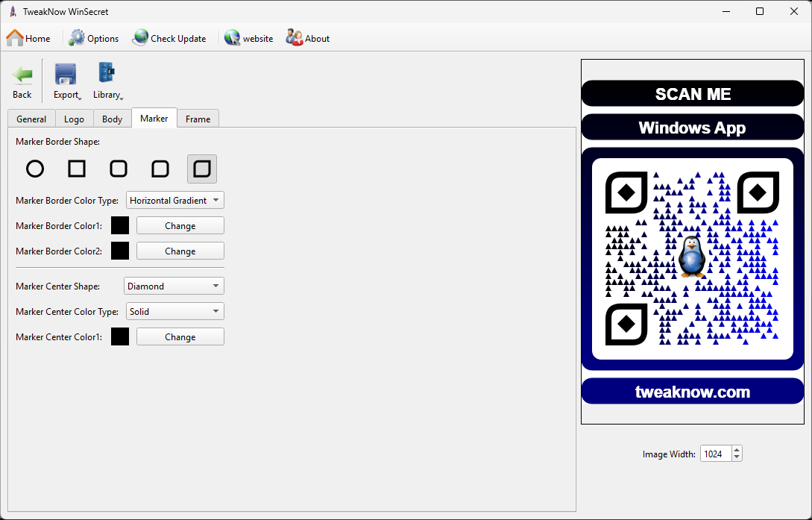Increase Image Width with up arrow
Viewport: 812px width, 520px height.
click(x=737, y=450)
